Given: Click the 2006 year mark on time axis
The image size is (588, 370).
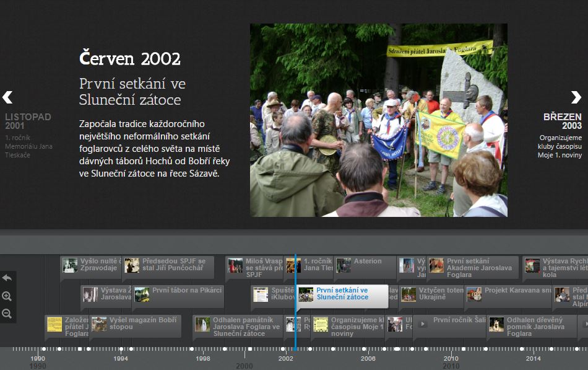Looking at the screenshot, I should [x=368, y=358].
